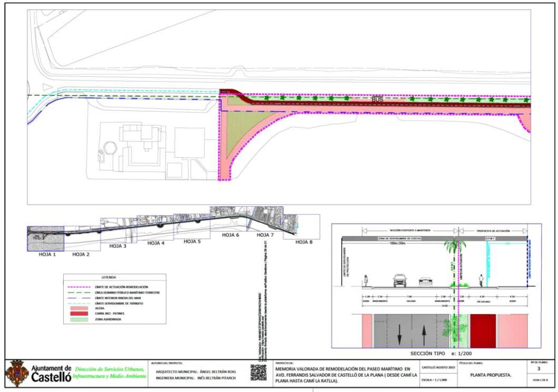Click the cyclist figure in the section drawing
This screenshot has width=558, height=392.
(481, 281)
